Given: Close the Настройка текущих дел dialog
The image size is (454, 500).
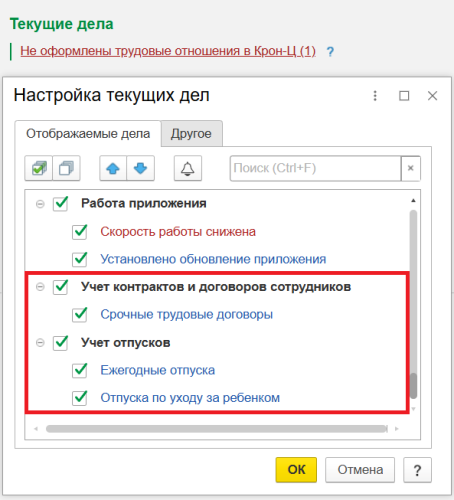Looking at the screenshot, I should 432,96.
